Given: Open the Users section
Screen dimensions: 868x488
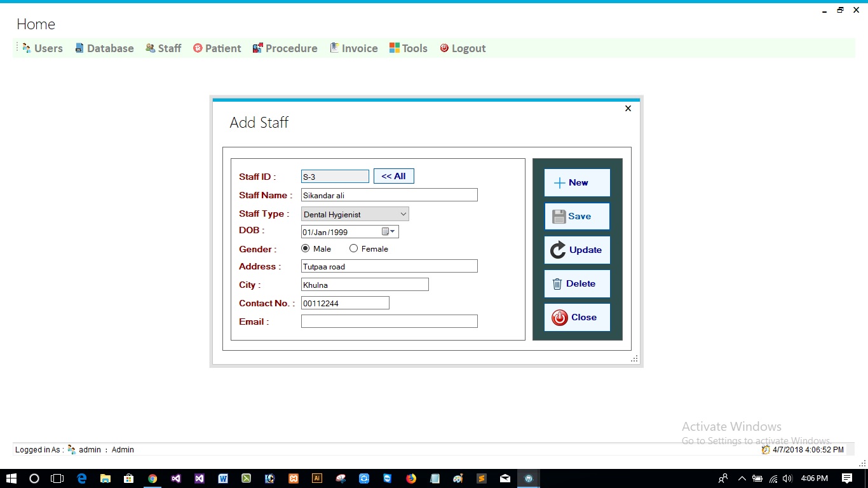Looking at the screenshot, I should pos(42,48).
